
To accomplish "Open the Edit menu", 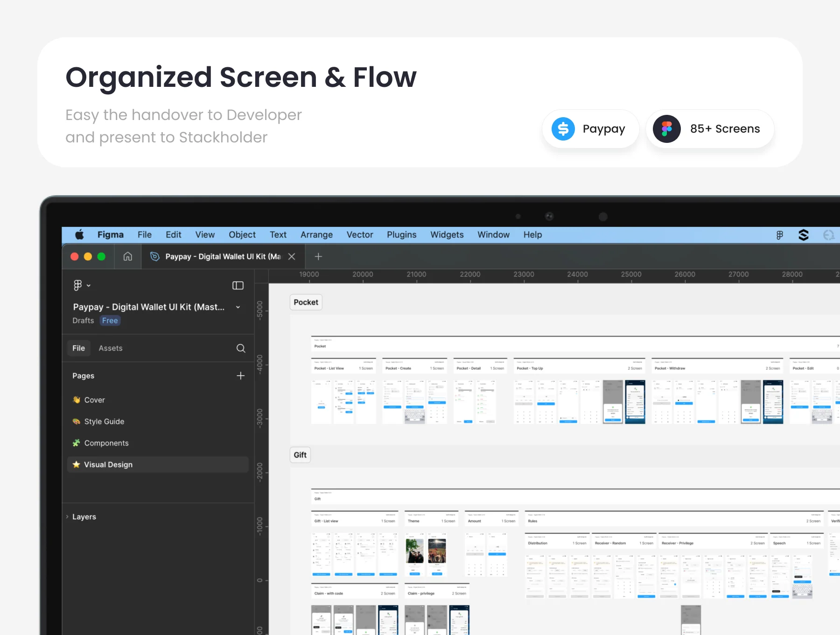I will [174, 235].
